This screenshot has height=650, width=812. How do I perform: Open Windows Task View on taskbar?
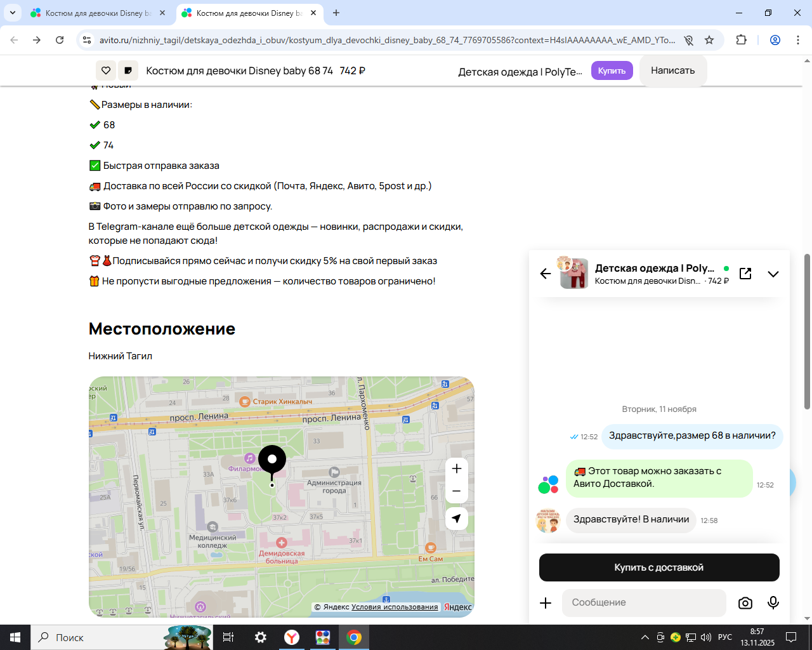[x=228, y=637]
